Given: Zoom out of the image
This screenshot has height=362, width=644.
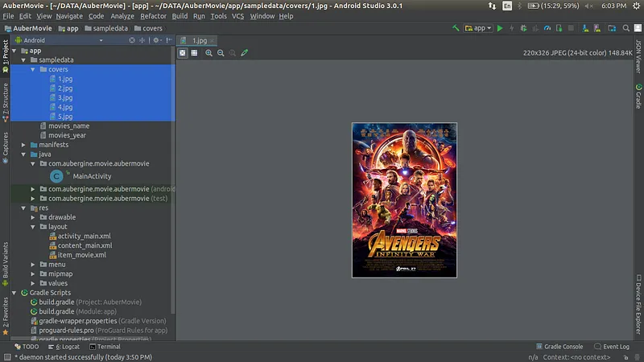Looking at the screenshot, I should coord(221,52).
